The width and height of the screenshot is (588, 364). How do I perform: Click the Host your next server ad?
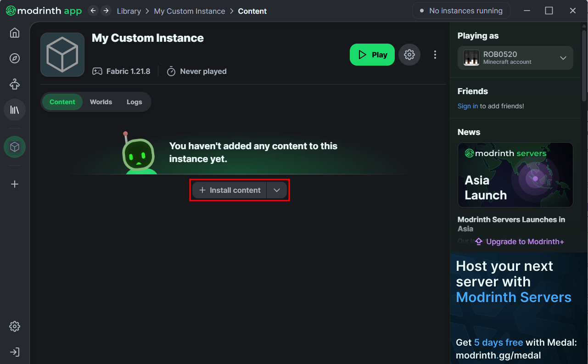click(519, 308)
